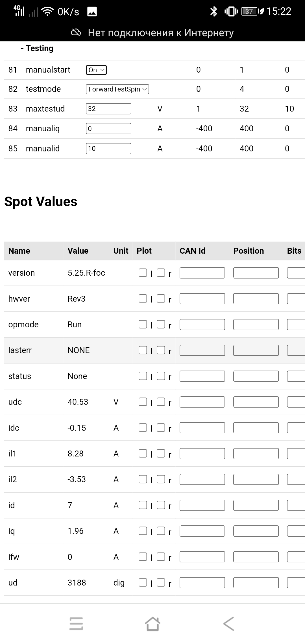Check right plot box for opmode

click(161, 324)
